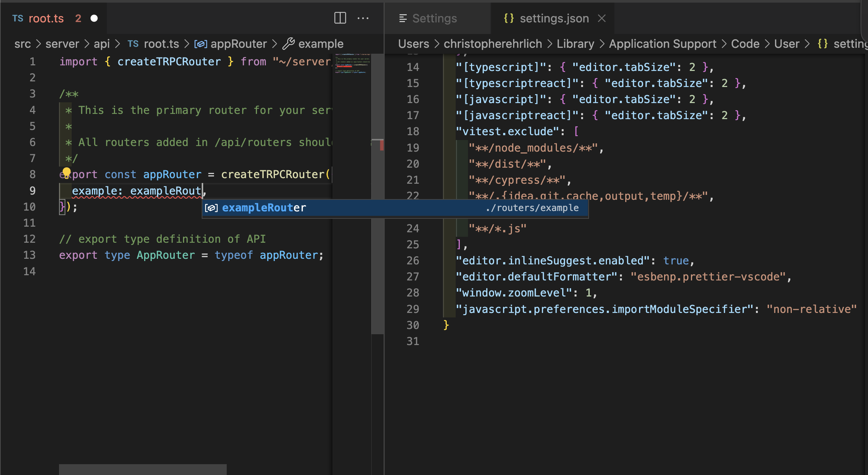This screenshot has height=475, width=868.
Task: Click the braces icon on settings.json tab
Action: coord(509,18)
